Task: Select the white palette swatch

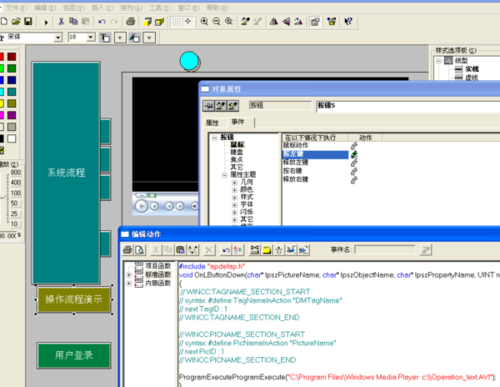Action: [12, 138]
